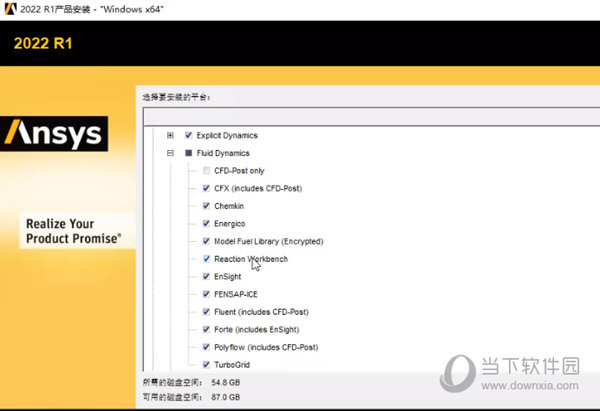
Task: Click the 87.0 GB available space value
Action: pos(226,397)
